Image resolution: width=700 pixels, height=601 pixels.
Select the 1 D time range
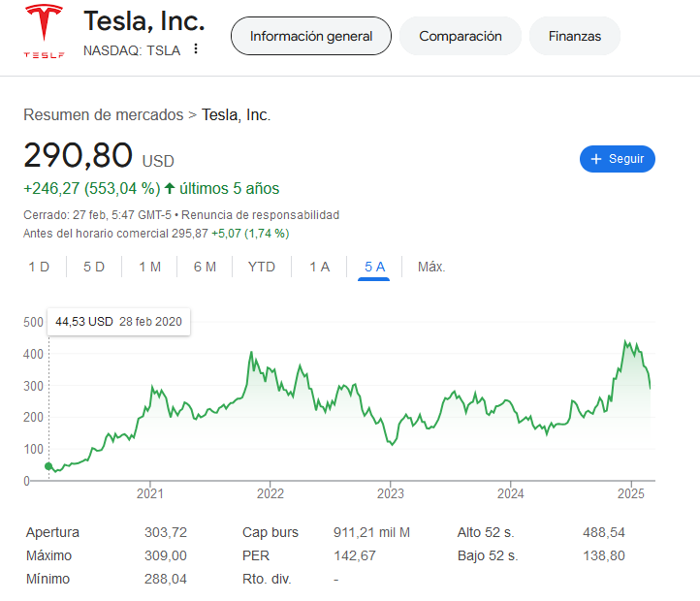(39, 267)
